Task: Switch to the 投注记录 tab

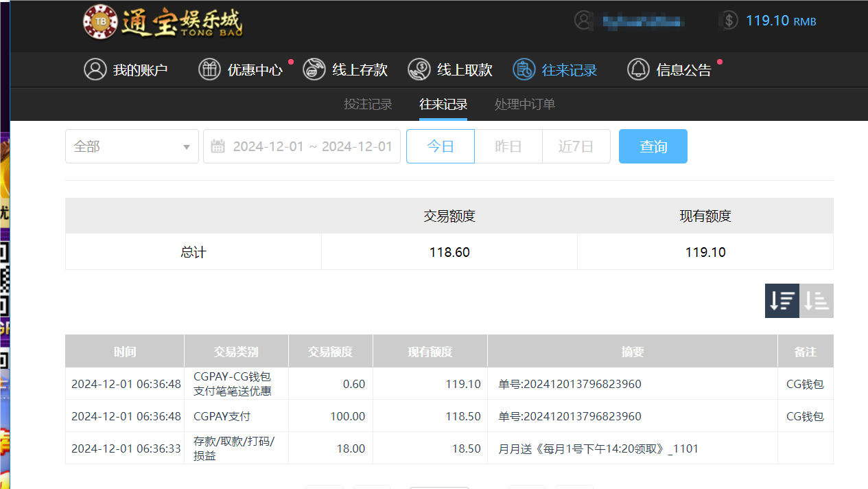Action: (x=367, y=104)
